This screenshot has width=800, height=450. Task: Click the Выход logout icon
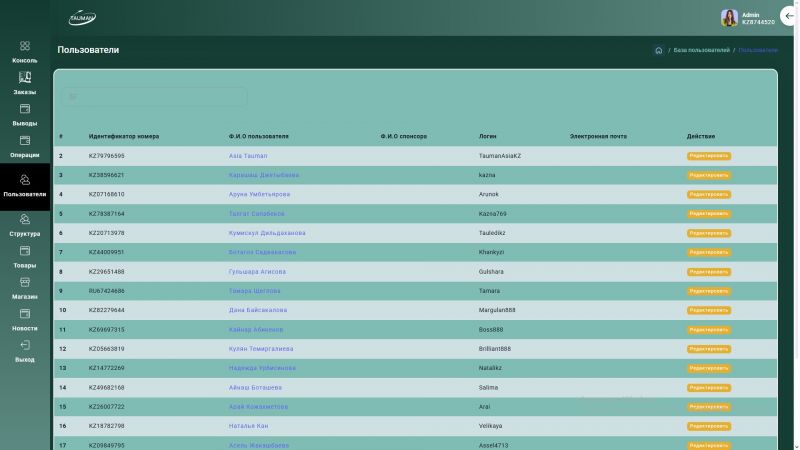click(x=25, y=346)
